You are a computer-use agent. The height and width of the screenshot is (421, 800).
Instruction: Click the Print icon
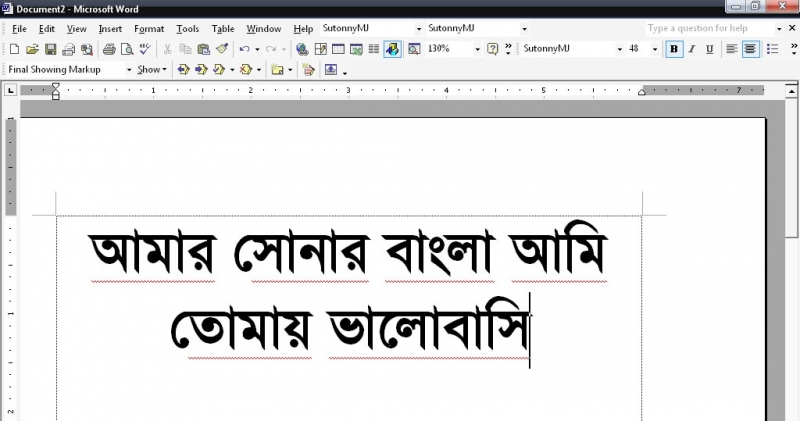coord(109,49)
